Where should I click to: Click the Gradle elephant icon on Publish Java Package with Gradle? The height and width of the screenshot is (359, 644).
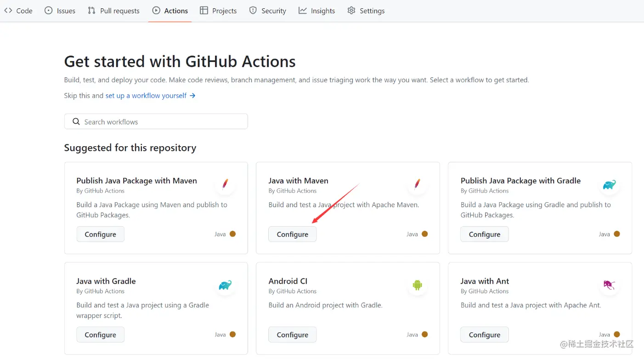[x=609, y=185]
